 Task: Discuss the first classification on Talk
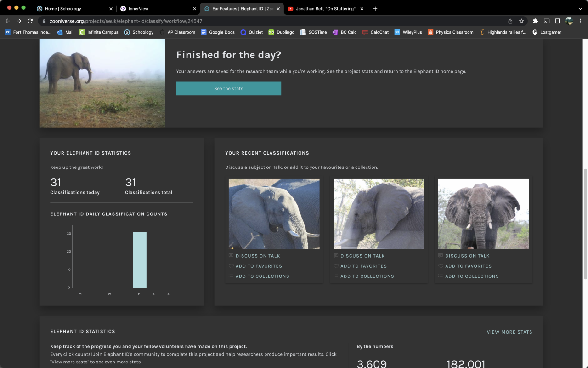[x=254, y=256]
